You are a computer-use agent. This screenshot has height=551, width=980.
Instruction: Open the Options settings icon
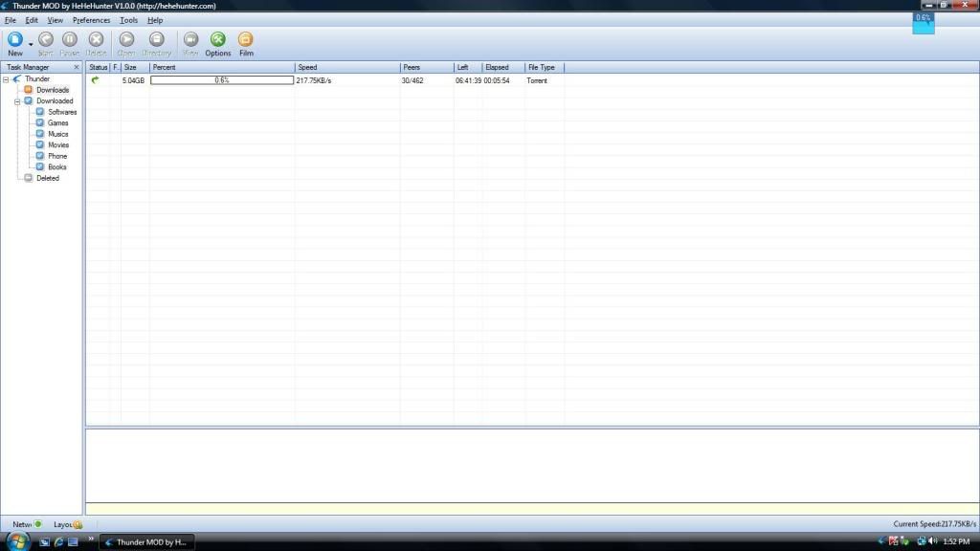[218, 40]
